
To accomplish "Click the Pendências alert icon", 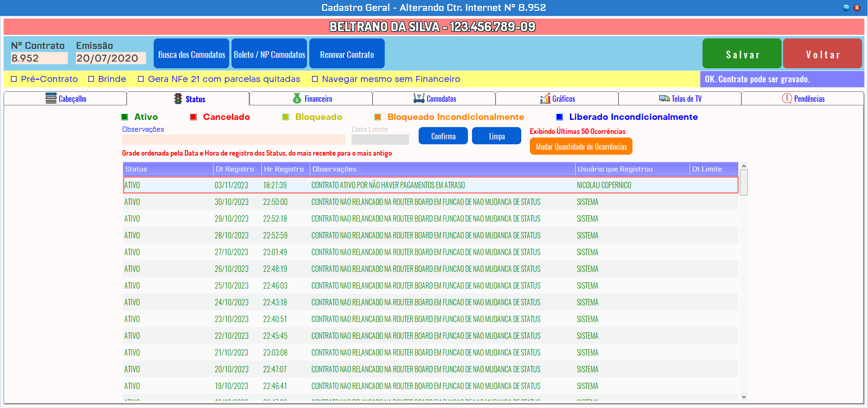I will [787, 98].
